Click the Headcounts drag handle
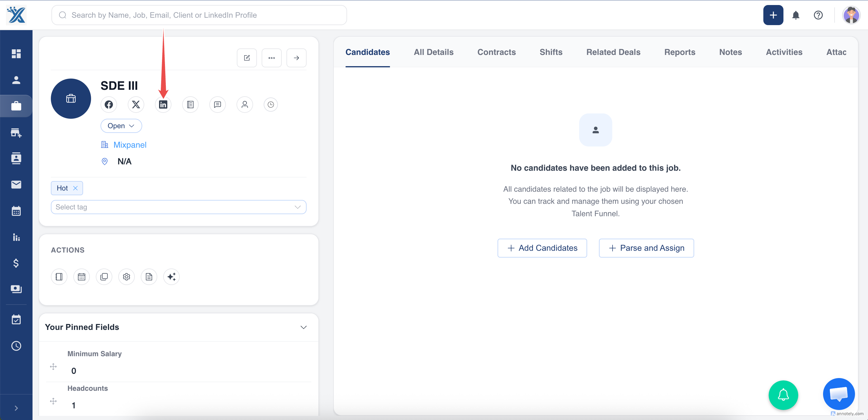 click(x=53, y=401)
